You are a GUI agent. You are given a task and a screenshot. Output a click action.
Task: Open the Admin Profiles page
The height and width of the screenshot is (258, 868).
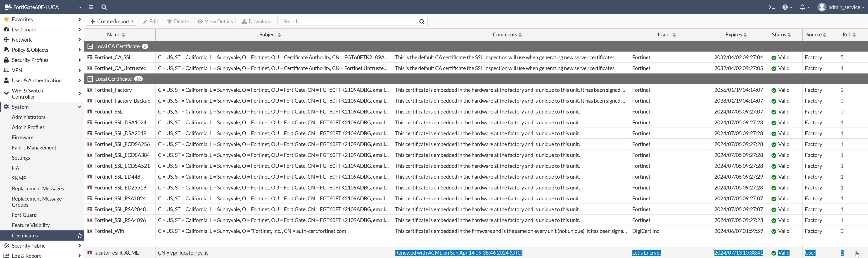pyautogui.click(x=28, y=127)
